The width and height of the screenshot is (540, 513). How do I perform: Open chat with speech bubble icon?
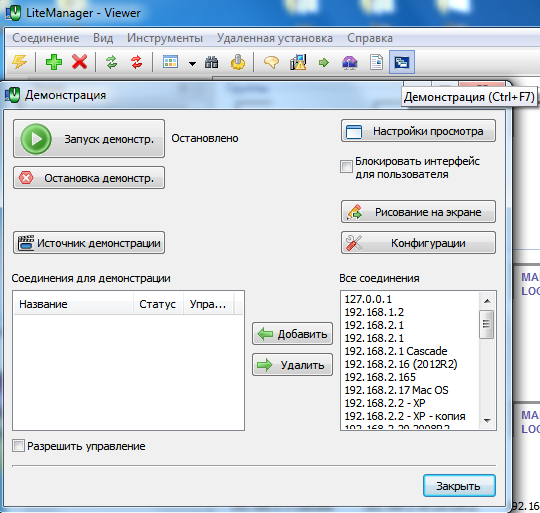pos(271,63)
